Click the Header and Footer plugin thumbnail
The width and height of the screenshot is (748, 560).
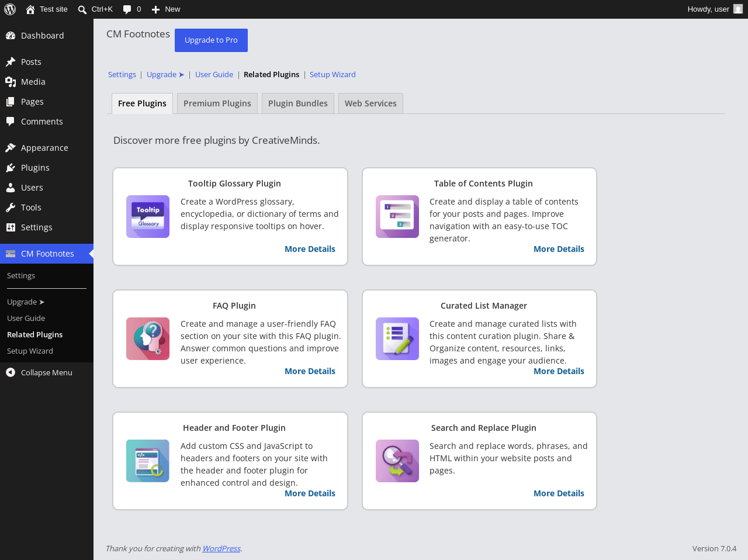click(x=148, y=461)
